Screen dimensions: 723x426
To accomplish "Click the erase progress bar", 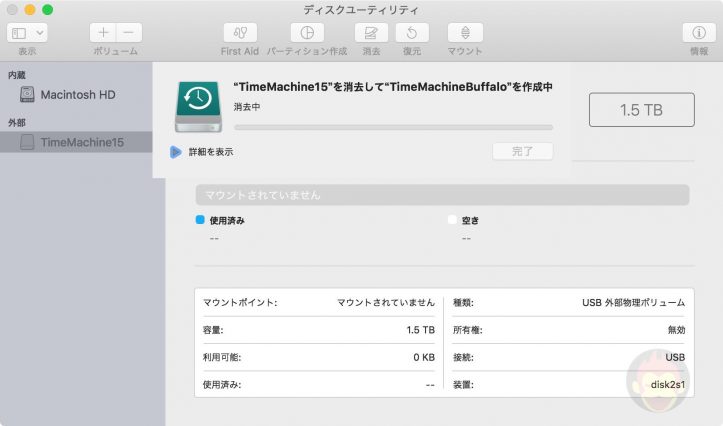I will click(x=393, y=127).
